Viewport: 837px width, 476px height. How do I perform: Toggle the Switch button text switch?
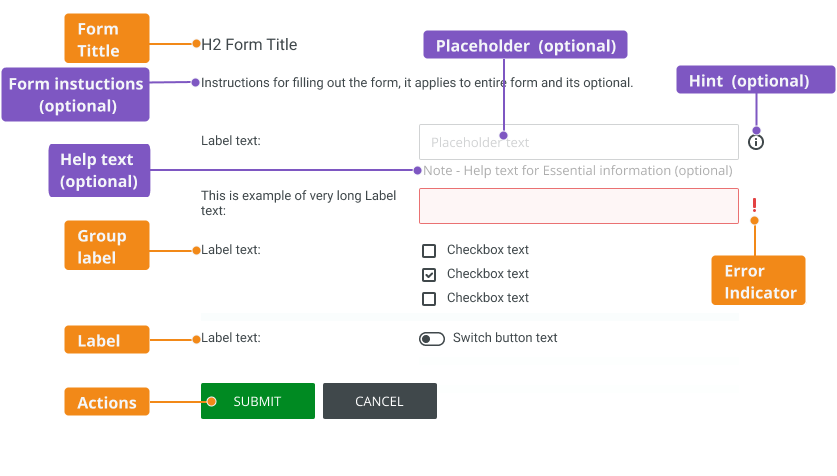pos(432,339)
